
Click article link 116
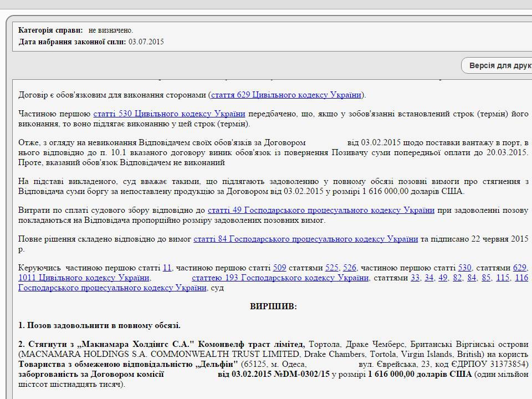pyautogui.click(x=521, y=278)
